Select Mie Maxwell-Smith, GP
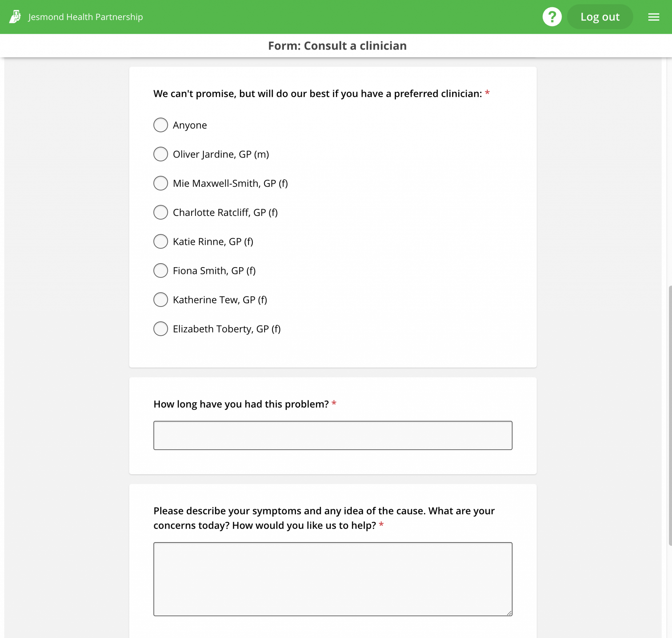This screenshot has height=638, width=672. [160, 183]
